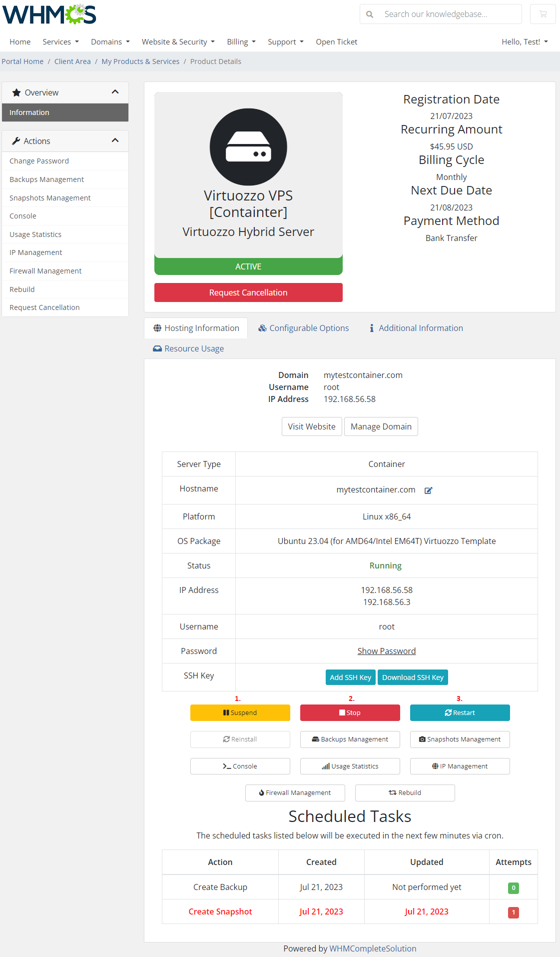
Task: Suspend the container
Action: pyautogui.click(x=240, y=712)
